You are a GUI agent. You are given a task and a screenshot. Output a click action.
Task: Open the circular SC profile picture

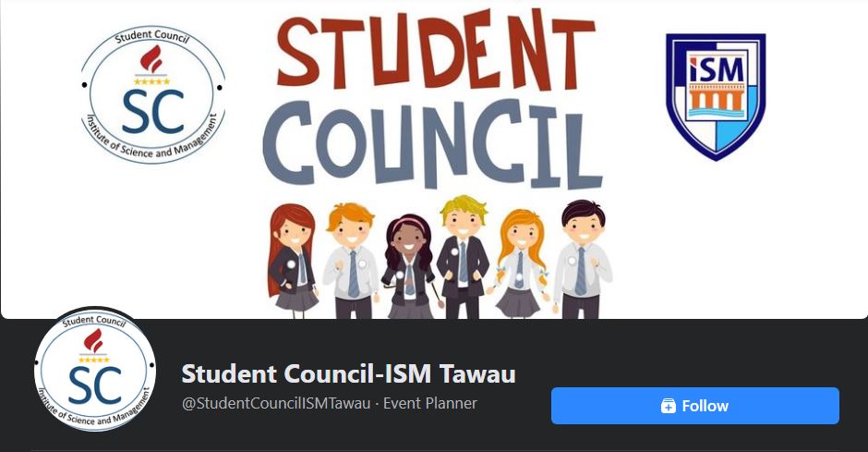[x=95, y=370]
